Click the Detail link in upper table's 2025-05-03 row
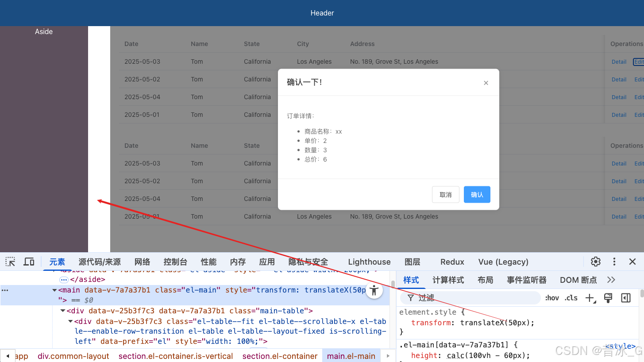Viewport: 644px width, 362px height. (619, 62)
